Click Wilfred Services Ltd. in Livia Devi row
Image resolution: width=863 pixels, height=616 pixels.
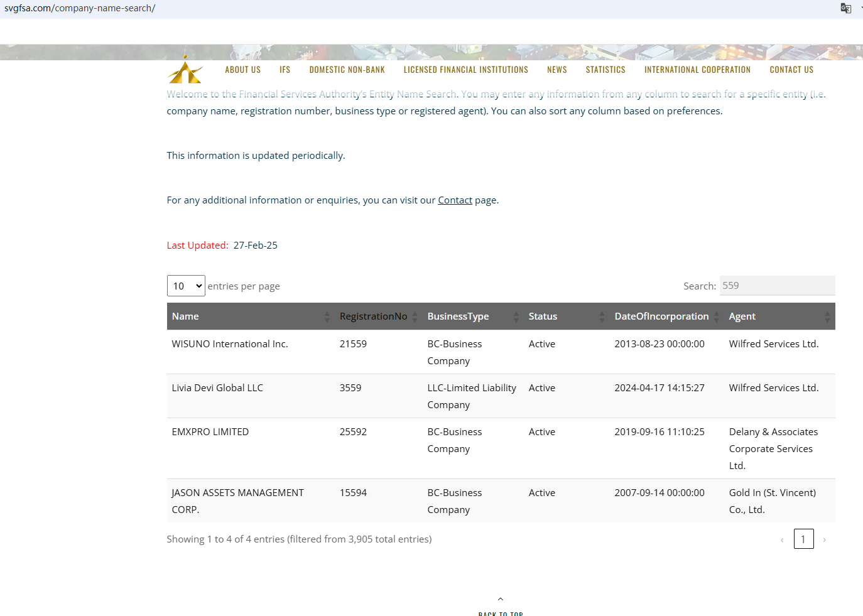coord(774,388)
